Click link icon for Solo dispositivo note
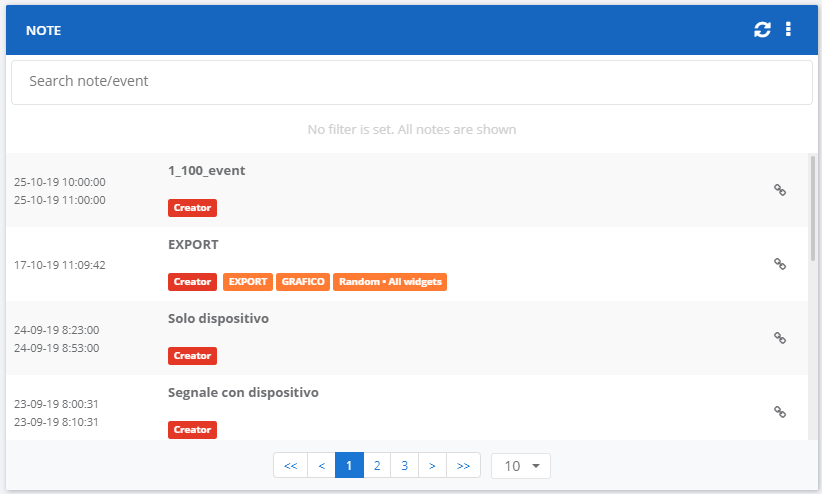Screen dimensions: 822x494 780,338
